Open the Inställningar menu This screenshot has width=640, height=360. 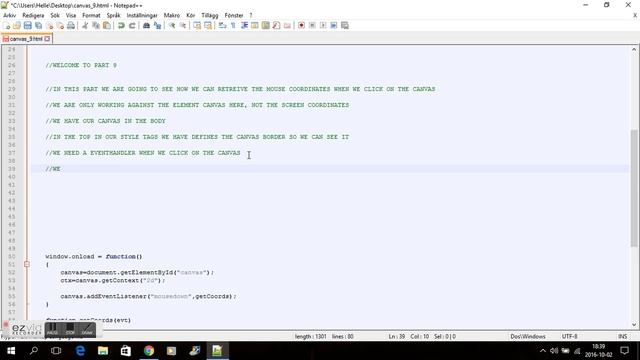pyautogui.click(x=142, y=15)
